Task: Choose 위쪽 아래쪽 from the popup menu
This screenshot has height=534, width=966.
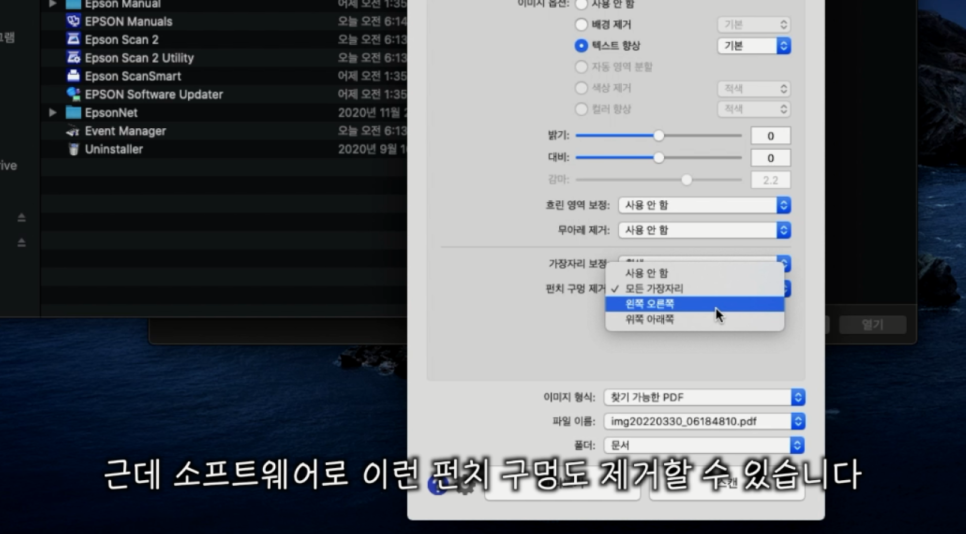Action: [x=650, y=320]
